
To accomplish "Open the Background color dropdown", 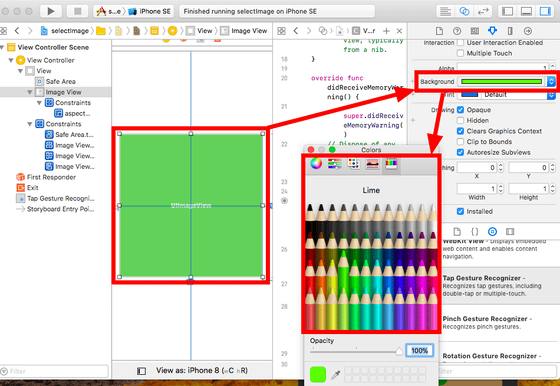I will click(551, 81).
